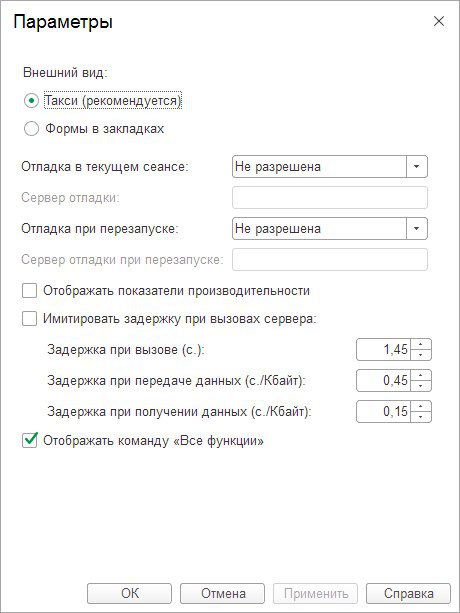Decrease Задержка при вызове value with down arrow
The width and height of the screenshot is (460, 613).
pyautogui.click(x=421, y=355)
